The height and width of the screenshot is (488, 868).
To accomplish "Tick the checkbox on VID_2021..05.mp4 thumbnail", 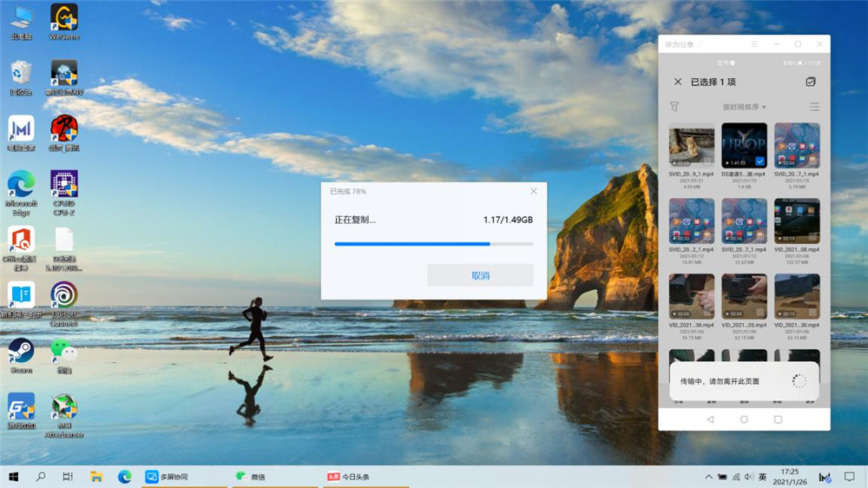I will pyautogui.click(x=760, y=313).
